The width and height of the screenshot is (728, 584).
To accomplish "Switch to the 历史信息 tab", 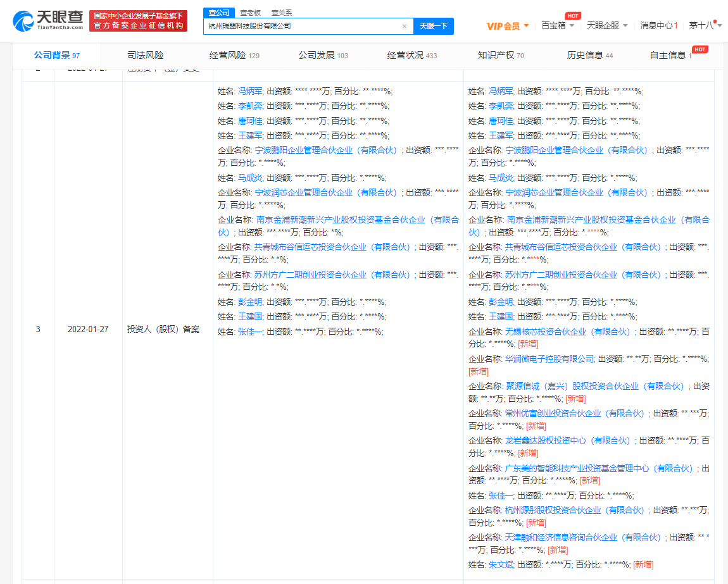I will click(589, 55).
